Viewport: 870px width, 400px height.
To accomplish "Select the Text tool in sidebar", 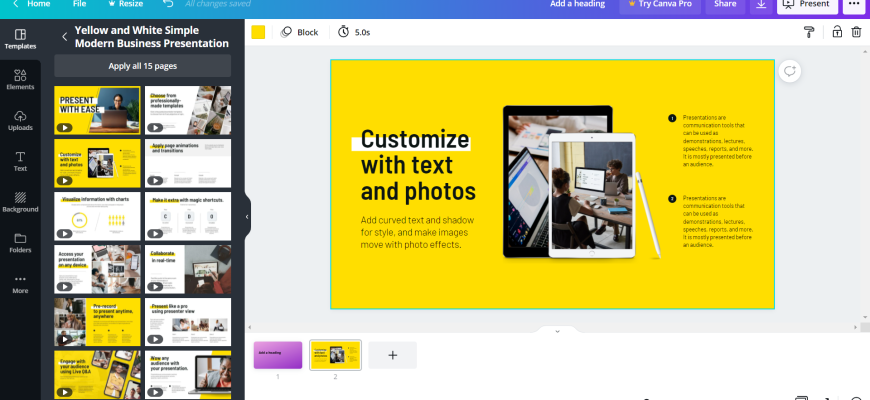I will pos(20,161).
